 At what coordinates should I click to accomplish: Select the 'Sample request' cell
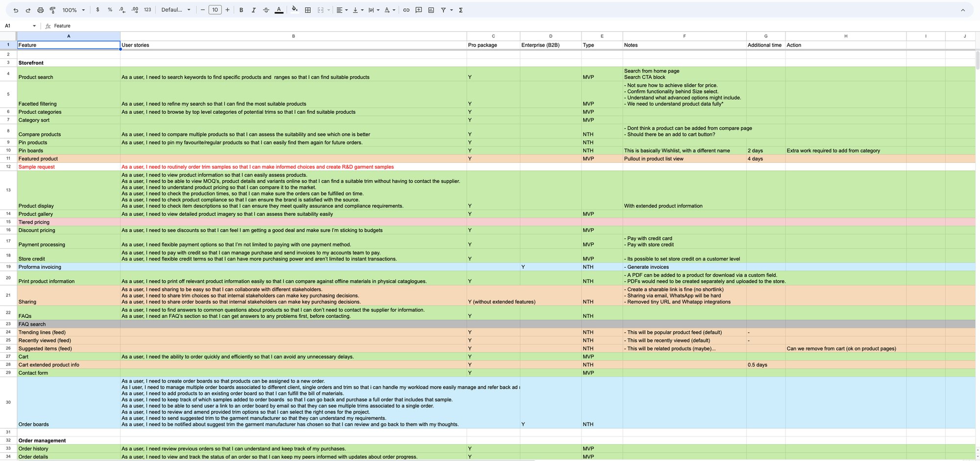point(69,167)
